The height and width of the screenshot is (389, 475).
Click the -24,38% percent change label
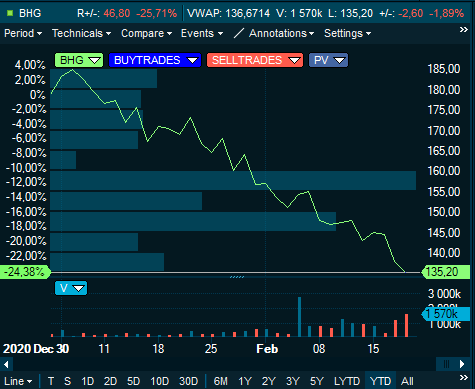point(25,272)
